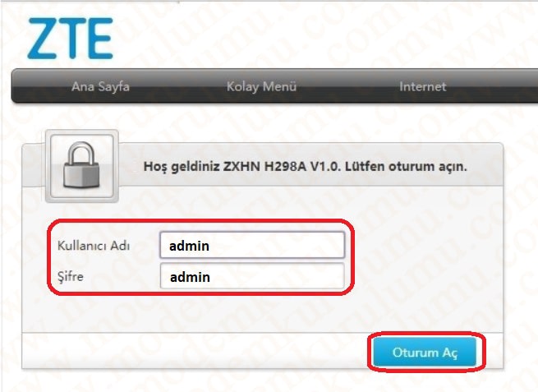Select the admin text in password field

pos(191,277)
